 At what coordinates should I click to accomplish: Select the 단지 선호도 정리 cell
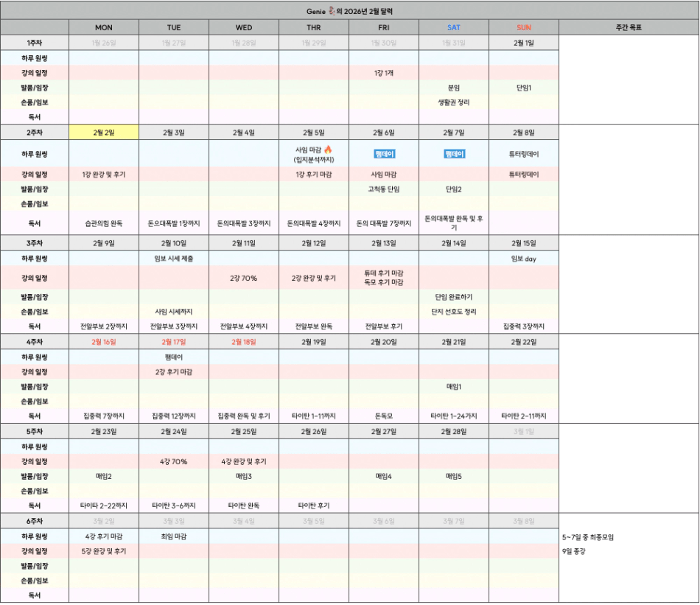pos(454,311)
